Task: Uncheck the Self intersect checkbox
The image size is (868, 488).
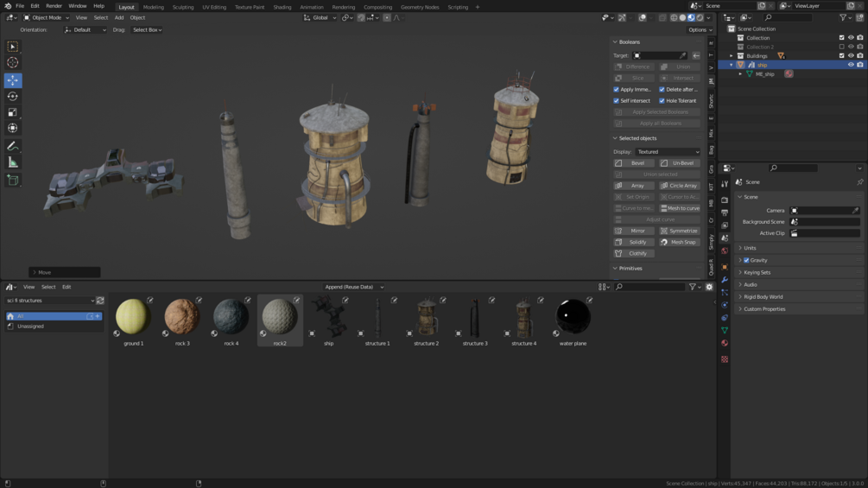Action: click(x=617, y=101)
